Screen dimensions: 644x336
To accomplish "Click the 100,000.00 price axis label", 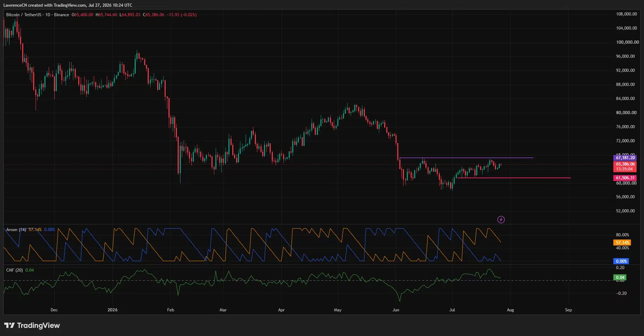I will pyautogui.click(x=627, y=42).
